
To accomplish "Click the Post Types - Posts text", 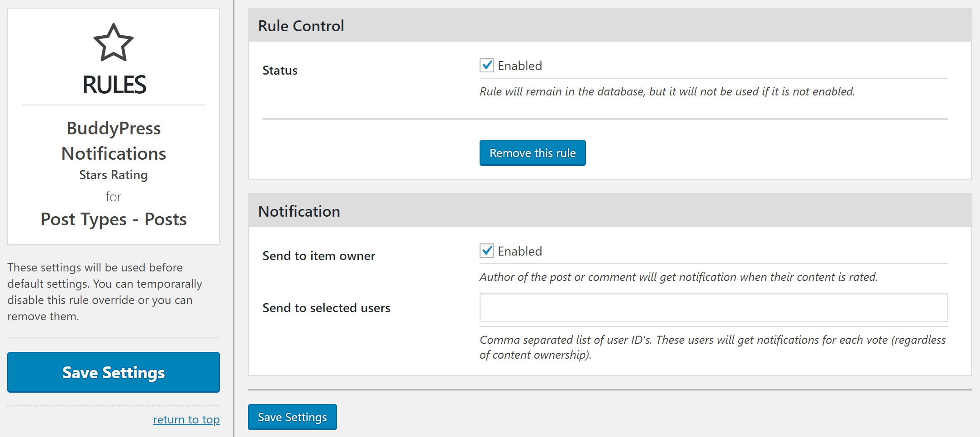I will pyautogui.click(x=114, y=219).
